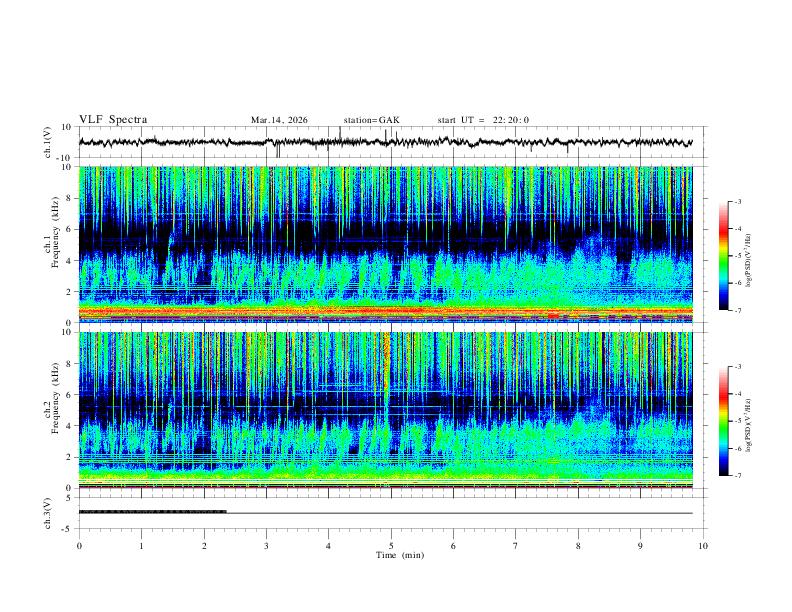Click the '-7' value on ch.2 colorbar
The width and height of the screenshot is (792, 612).
point(737,476)
